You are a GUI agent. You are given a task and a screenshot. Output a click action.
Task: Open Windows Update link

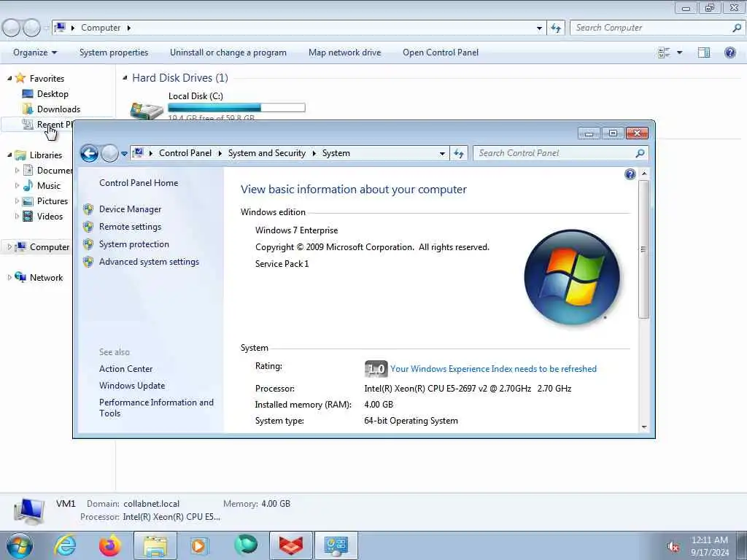click(132, 386)
